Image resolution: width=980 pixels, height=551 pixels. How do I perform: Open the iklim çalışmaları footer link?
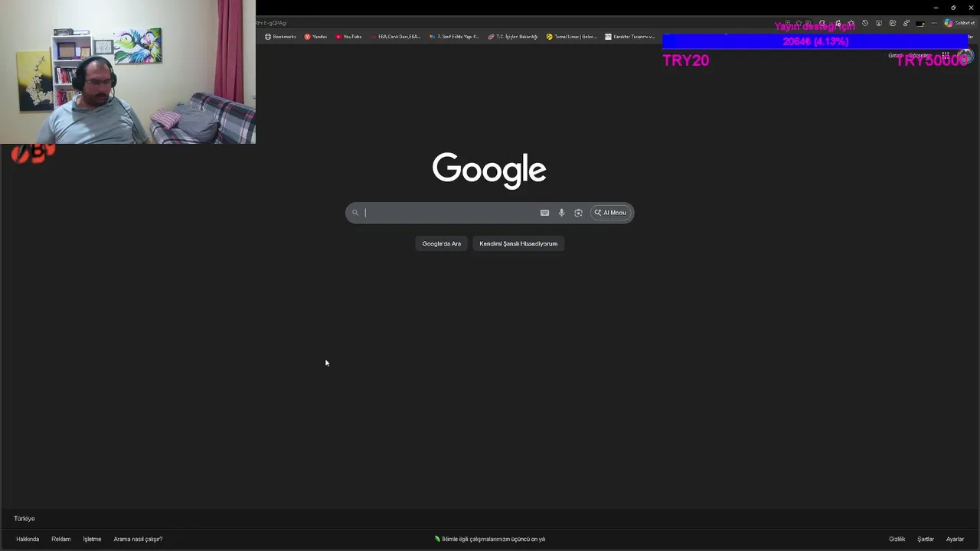(490, 539)
